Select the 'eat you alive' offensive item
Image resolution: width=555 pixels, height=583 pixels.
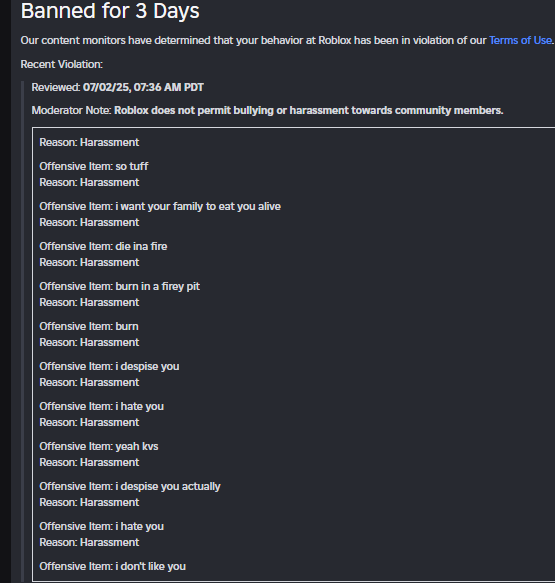(160, 206)
